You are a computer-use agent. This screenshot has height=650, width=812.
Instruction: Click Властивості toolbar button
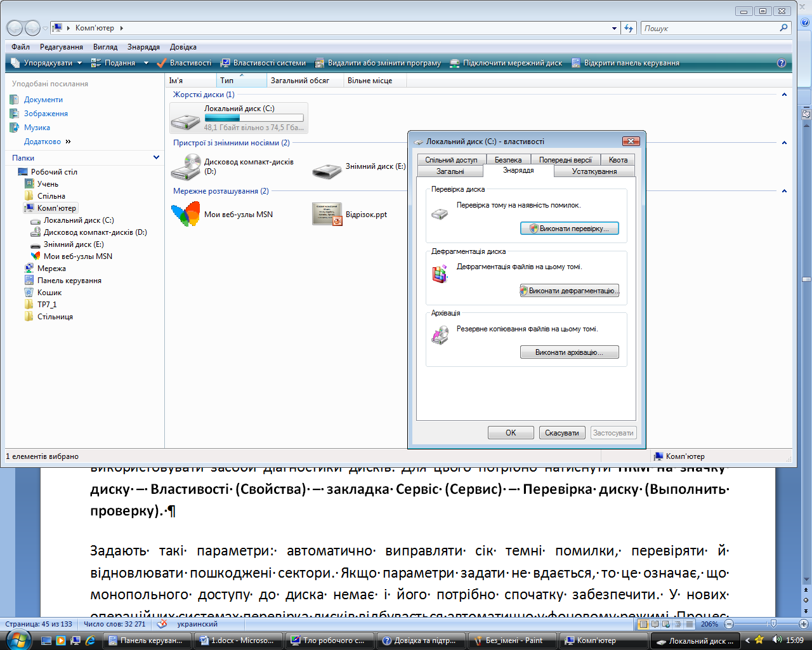tap(185, 63)
